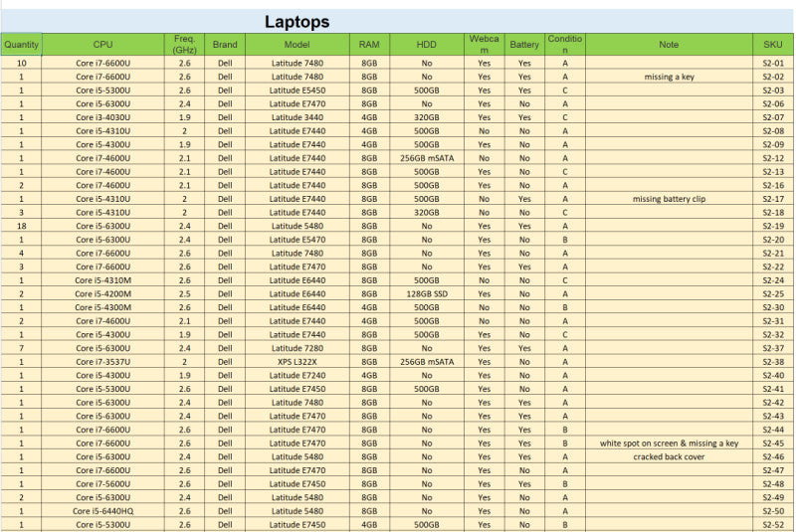Select the Quantity column header
796x532 pixels.
[x=21, y=45]
